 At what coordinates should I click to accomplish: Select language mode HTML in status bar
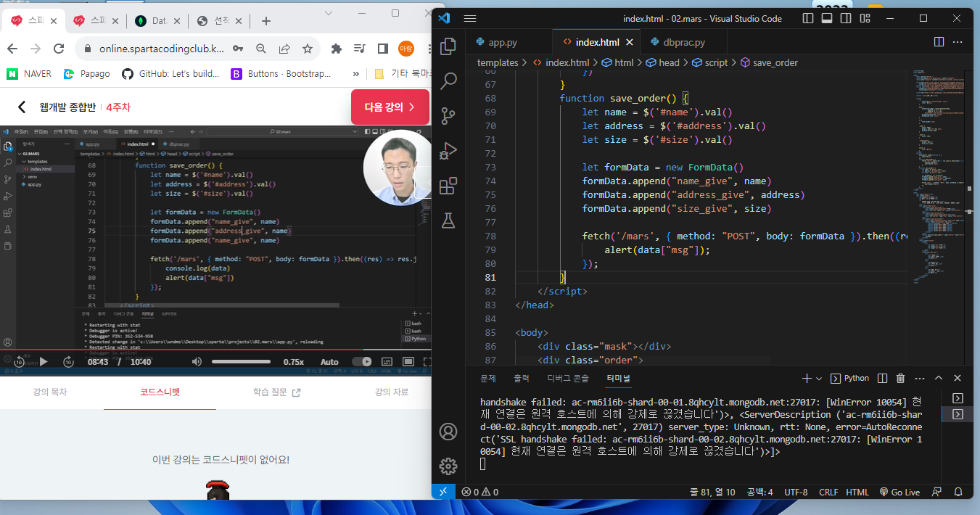click(x=857, y=492)
